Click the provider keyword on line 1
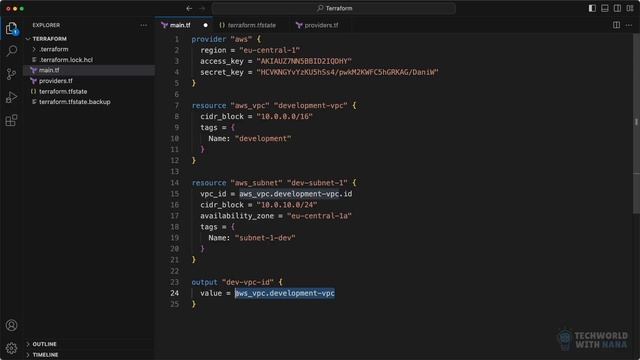Image resolution: width=640 pixels, height=360 pixels. (x=209, y=39)
